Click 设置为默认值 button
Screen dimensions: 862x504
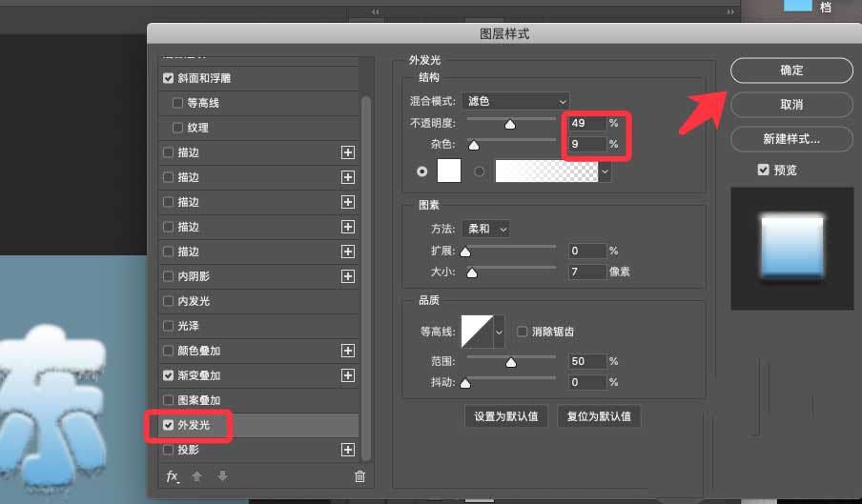coord(506,416)
